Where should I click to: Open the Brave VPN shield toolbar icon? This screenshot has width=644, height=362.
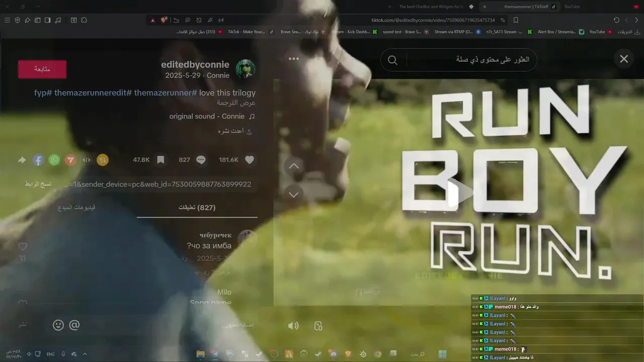point(17,20)
